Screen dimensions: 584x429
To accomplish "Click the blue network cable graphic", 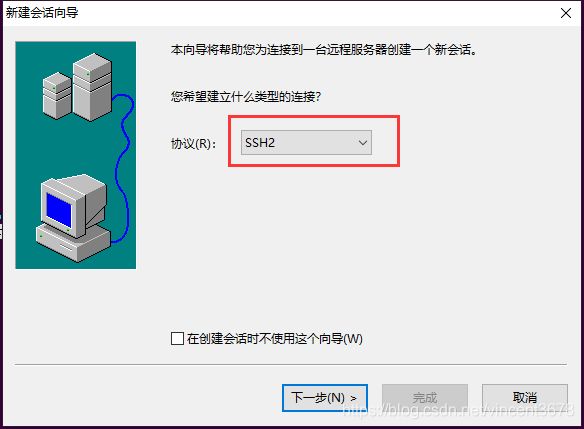I will tap(122, 168).
